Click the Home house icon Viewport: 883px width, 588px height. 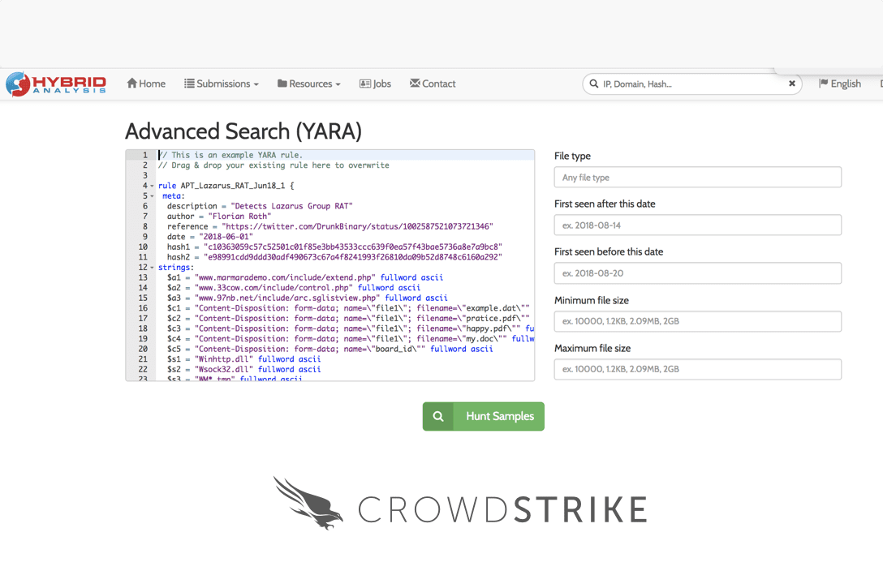pos(131,84)
